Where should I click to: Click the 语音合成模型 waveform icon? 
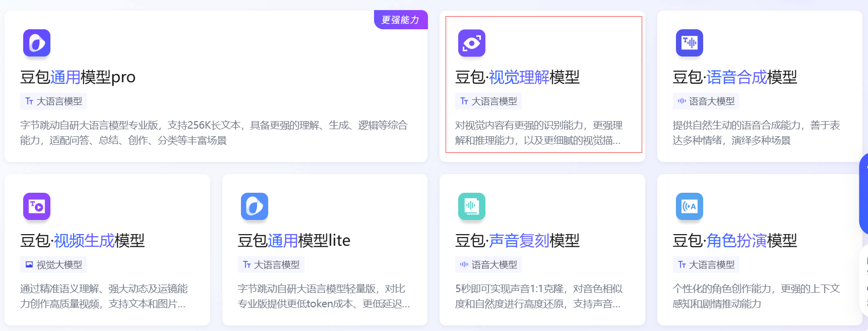pos(690,43)
